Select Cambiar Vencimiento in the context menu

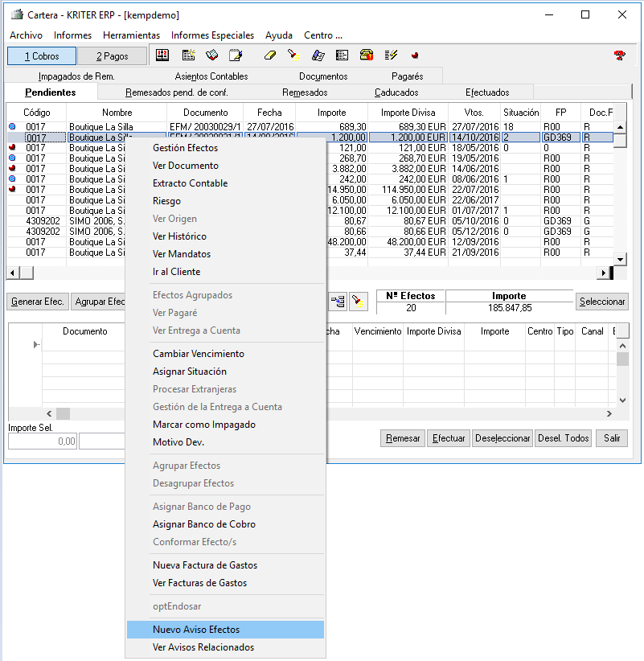point(225,354)
